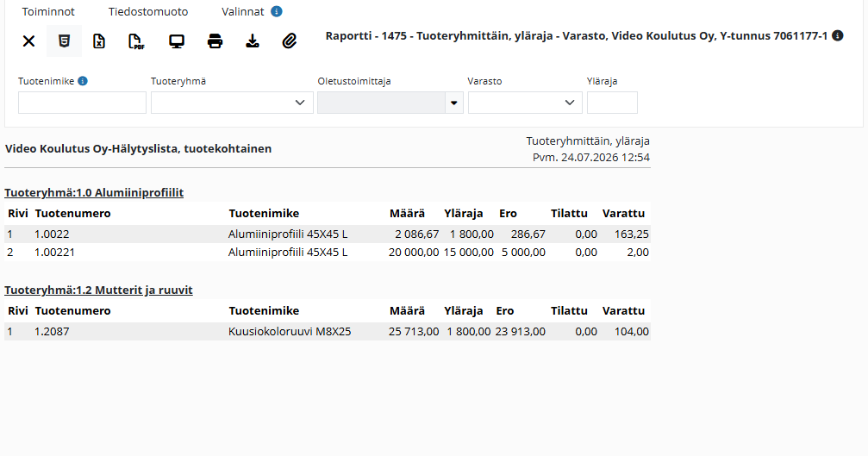Image resolution: width=868 pixels, height=456 pixels.
Task: Open info icon beside report title
Action: tap(838, 35)
